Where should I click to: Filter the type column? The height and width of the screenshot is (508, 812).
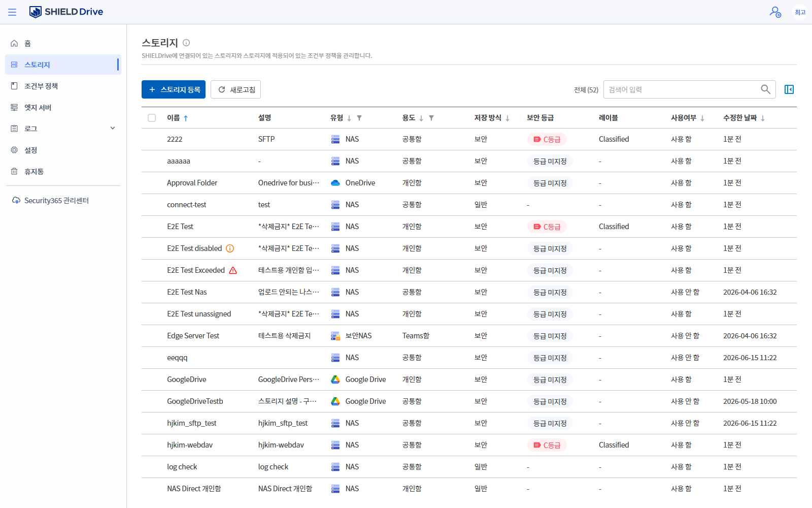click(359, 118)
